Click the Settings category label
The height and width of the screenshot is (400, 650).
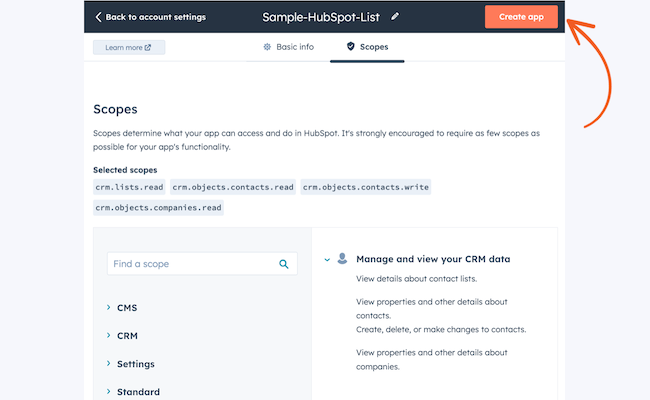(x=136, y=364)
